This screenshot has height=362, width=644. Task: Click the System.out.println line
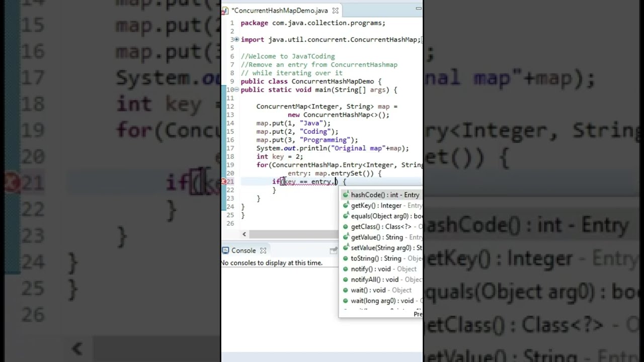point(333,148)
